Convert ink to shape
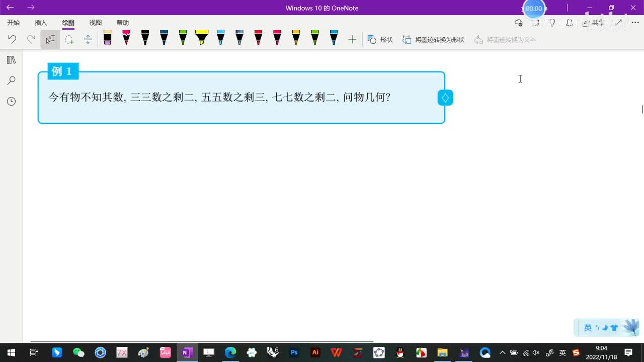Screen dimensions: 644x362 click(434, 39)
